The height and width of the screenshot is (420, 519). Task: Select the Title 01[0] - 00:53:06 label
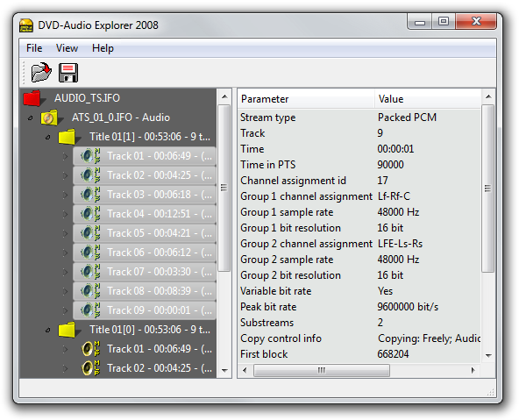150,330
